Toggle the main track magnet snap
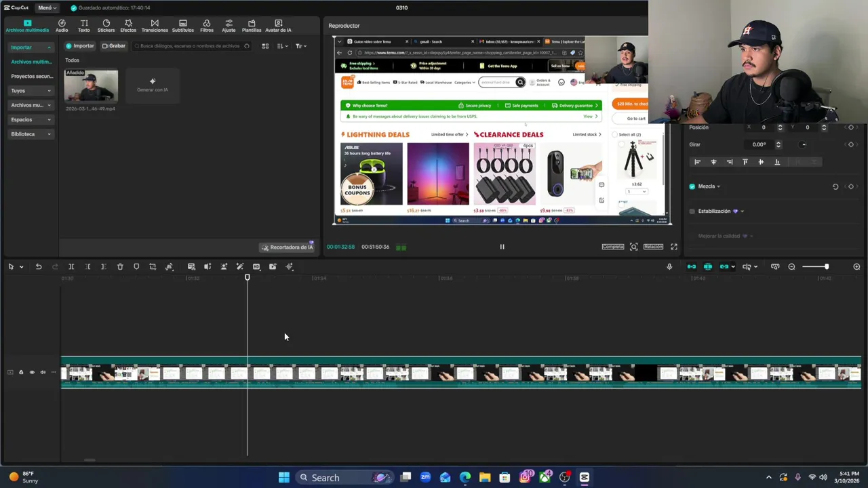Viewport: 868px width, 488px height. point(692,266)
